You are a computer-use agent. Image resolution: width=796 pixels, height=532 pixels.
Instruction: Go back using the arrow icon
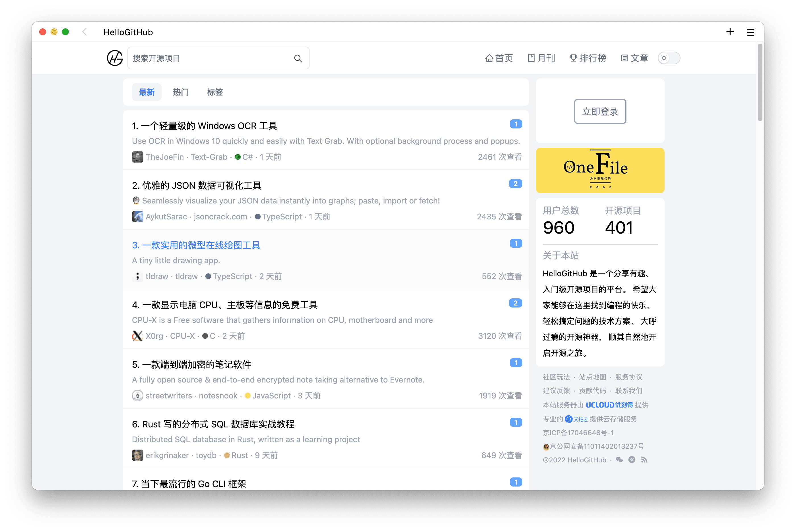pyautogui.click(x=84, y=32)
